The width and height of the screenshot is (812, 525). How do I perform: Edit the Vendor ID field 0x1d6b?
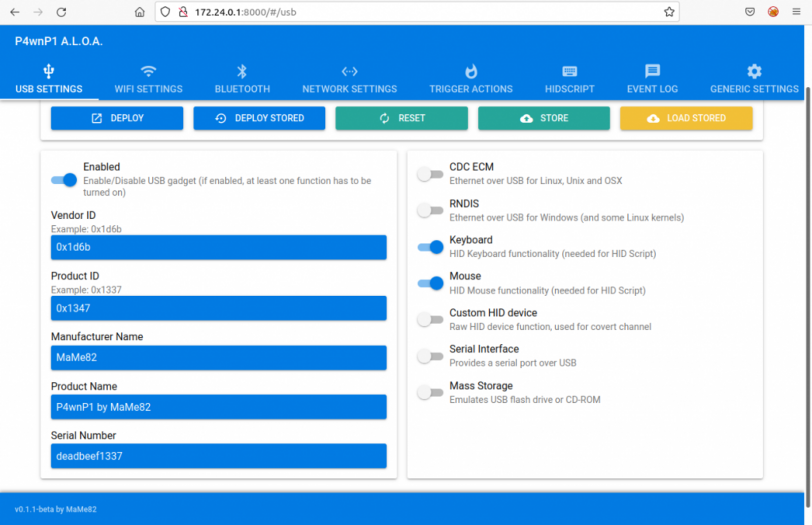(x=219, y=247)
